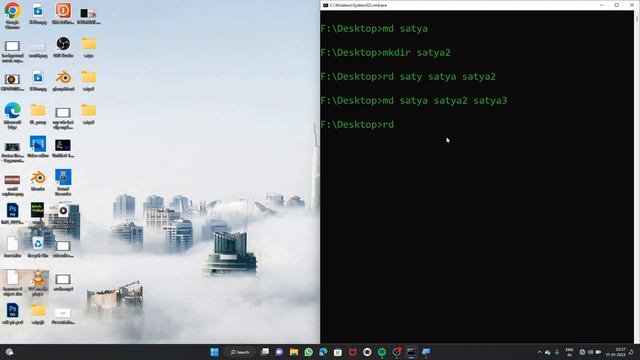Screen dimensions: 640x360
Task: Open the Widgets weather button on the taskbar
Action: click(9, 352)
